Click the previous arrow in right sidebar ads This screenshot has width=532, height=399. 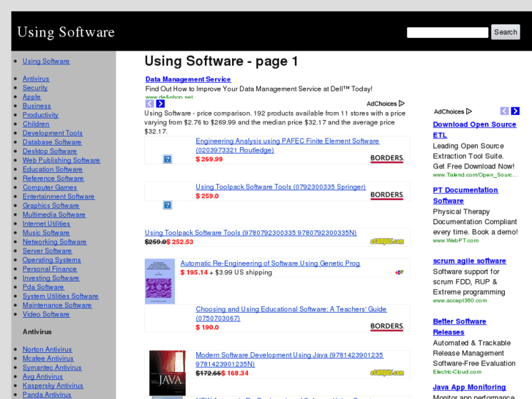pyautogui.click(x=504, y=111)
